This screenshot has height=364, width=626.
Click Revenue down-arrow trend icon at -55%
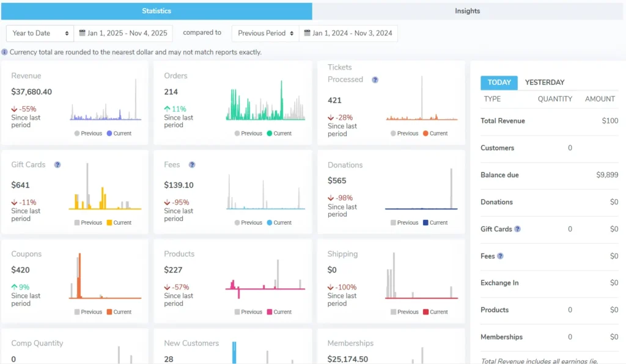coord(15,109)
